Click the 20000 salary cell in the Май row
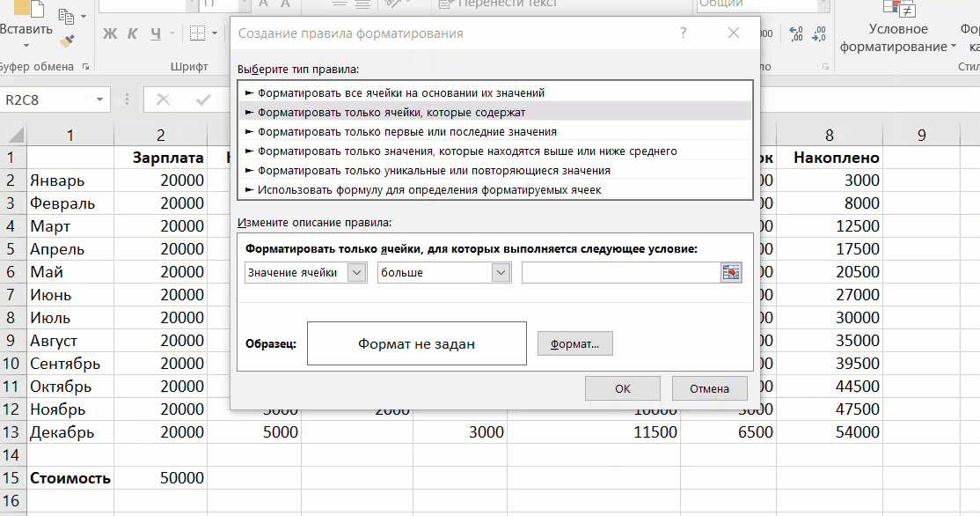Image resolution: width=980 pixels, height=516 pixels. pos(161,272)
